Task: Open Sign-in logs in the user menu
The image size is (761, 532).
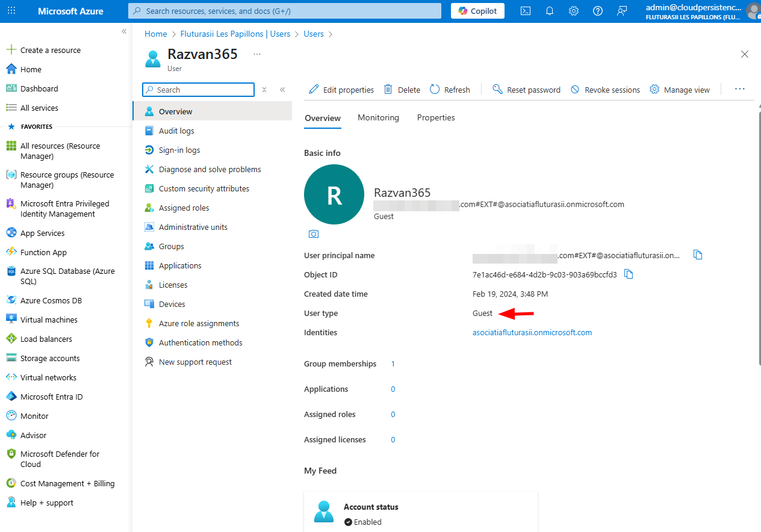Action: [179, 150]
